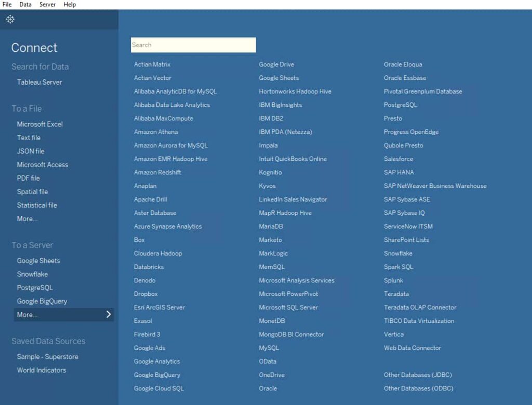532x405 pixels.
Task: Select Microsoft Analysis Services
Action: tap(297, 280)
